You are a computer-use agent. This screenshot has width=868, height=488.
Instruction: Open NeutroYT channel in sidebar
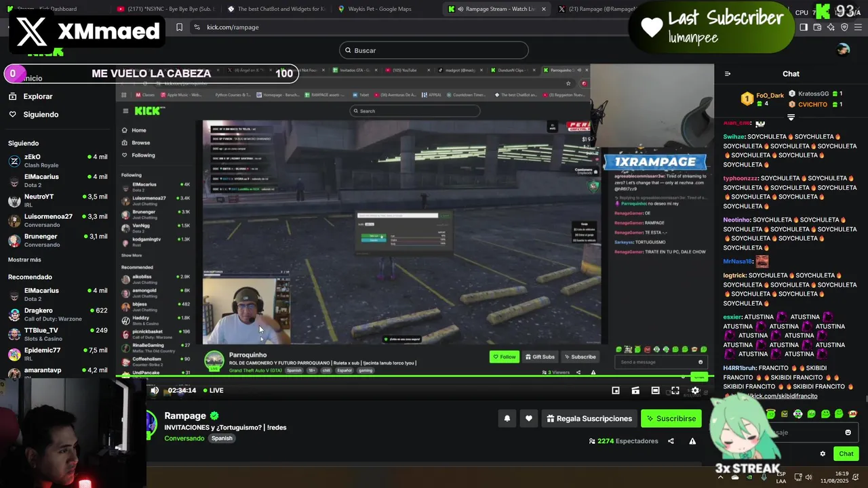point(58,201)
